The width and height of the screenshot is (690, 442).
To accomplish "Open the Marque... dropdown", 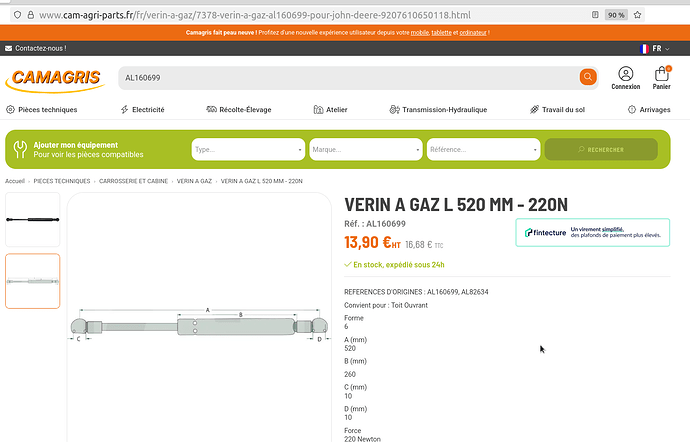I will coord(366,149).
